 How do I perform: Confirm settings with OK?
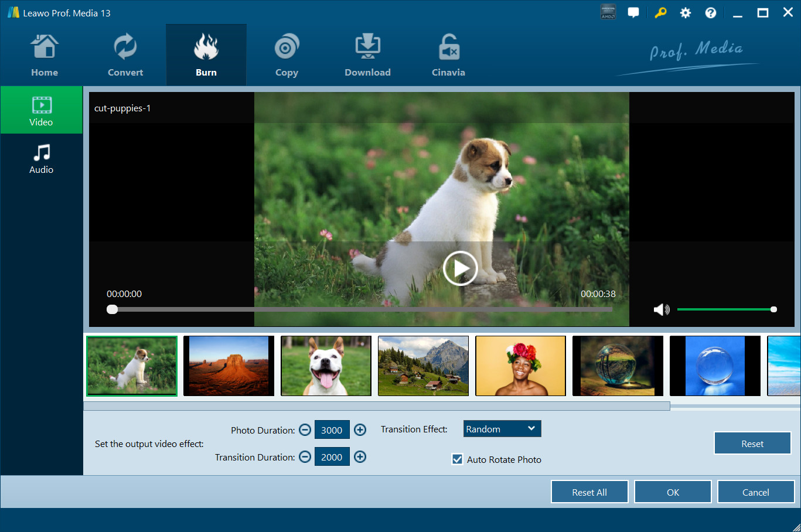673,492
